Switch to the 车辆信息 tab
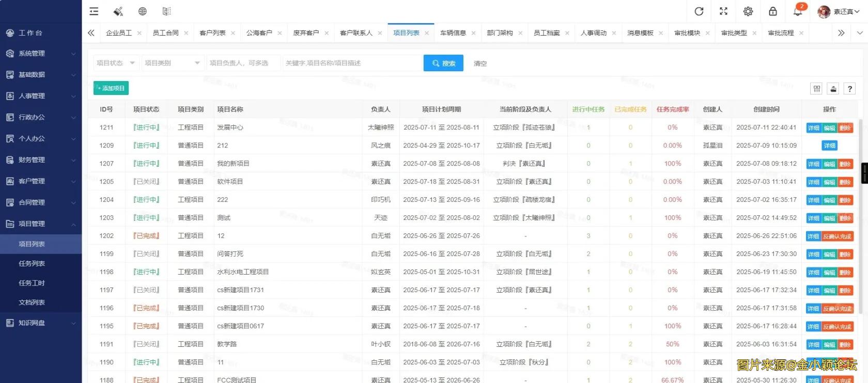Screen dimensions: 868x383 [x=453, y=33]
